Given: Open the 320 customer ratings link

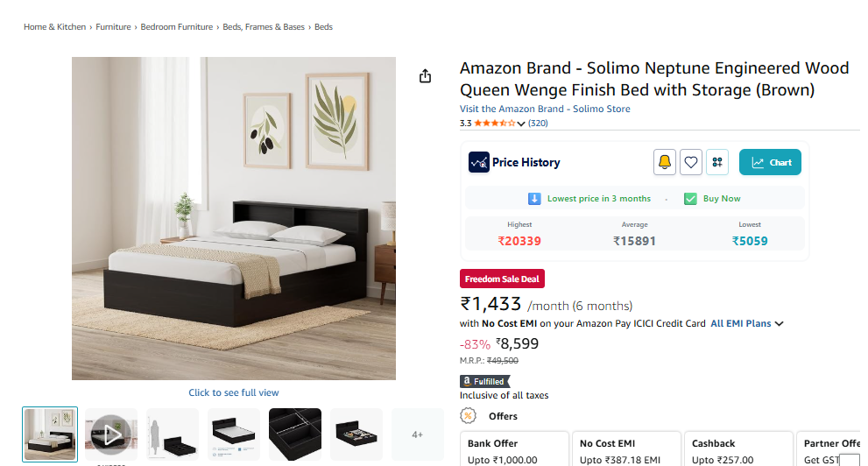Looking at the screenshot, I should [538, 124].
